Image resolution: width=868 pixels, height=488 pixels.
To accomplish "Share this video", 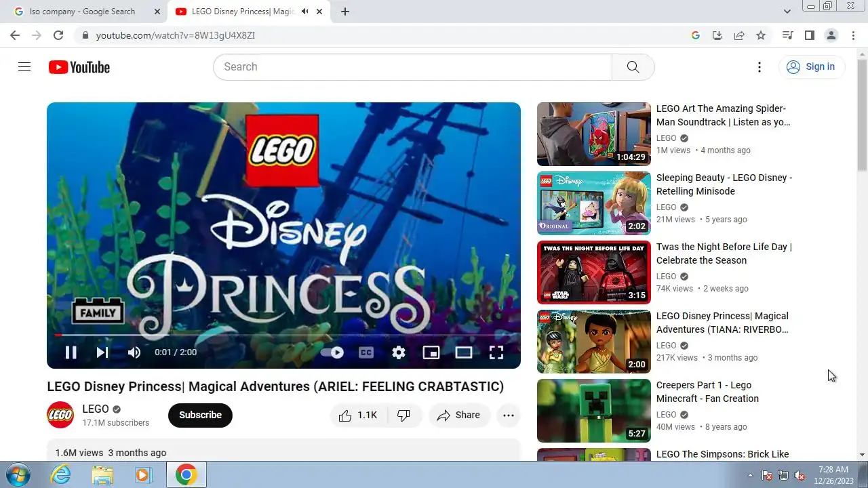I will point(459,415).
